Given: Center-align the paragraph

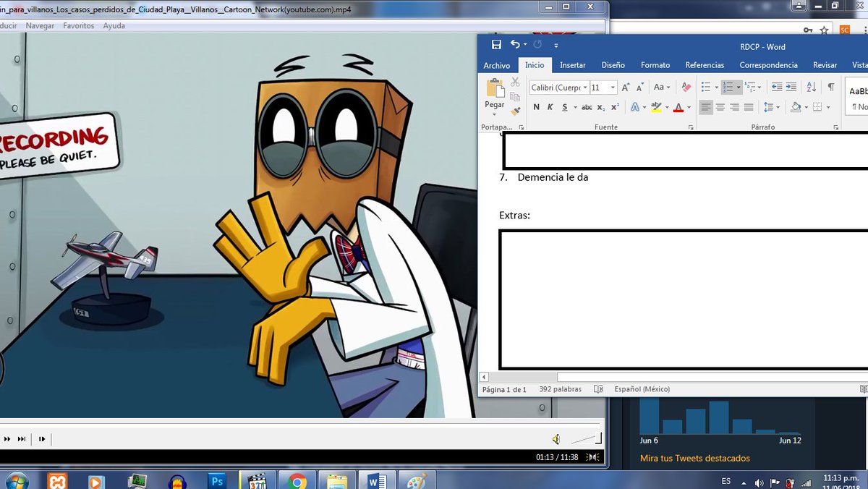Looking at the screenshot, I should tap(720, 107).
